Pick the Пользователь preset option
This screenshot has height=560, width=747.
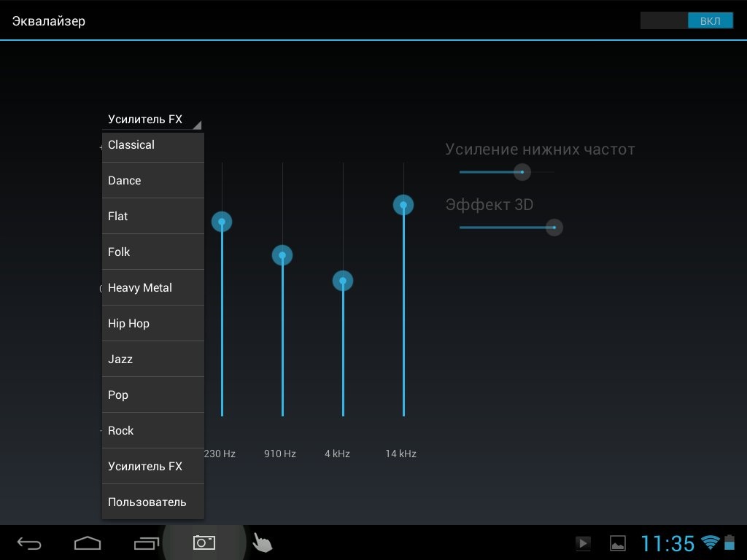[152, 502]
